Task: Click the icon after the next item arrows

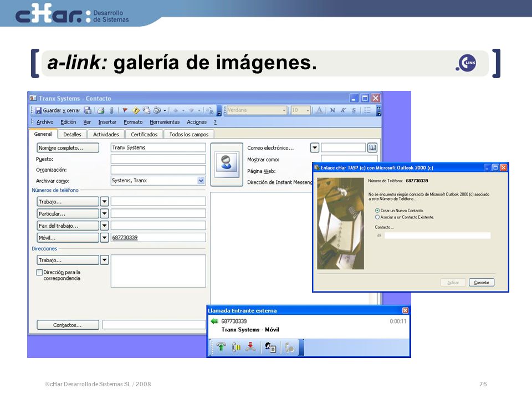Action: (x=209, y=110)
